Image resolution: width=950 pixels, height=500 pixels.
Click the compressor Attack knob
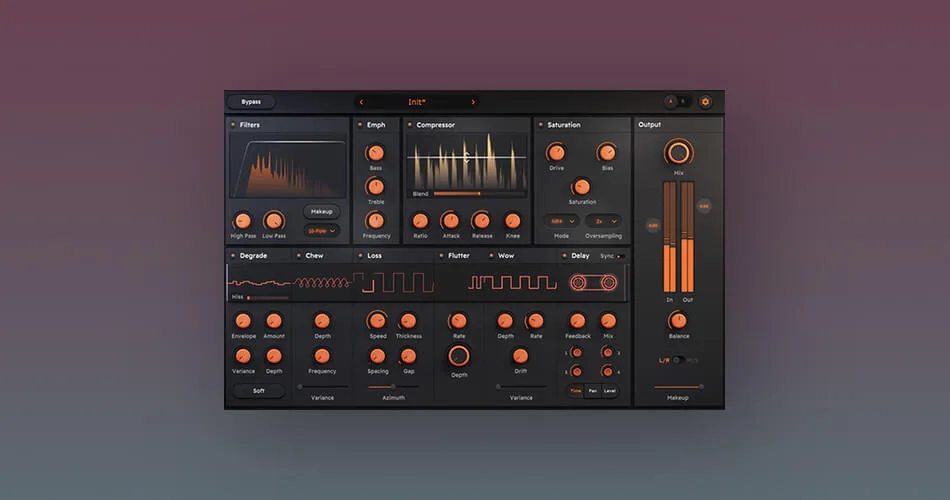point(450,221)
